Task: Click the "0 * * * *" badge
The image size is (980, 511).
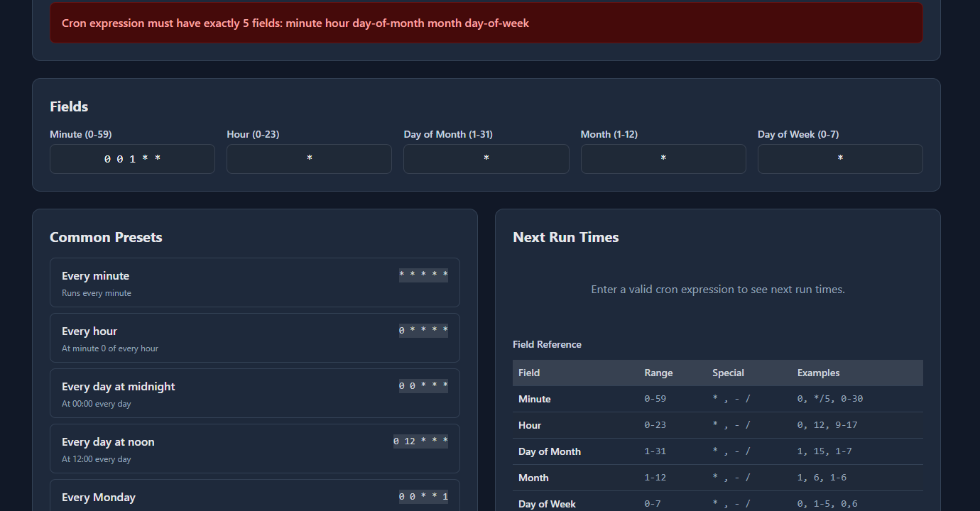Action: [x=423, y=329]
